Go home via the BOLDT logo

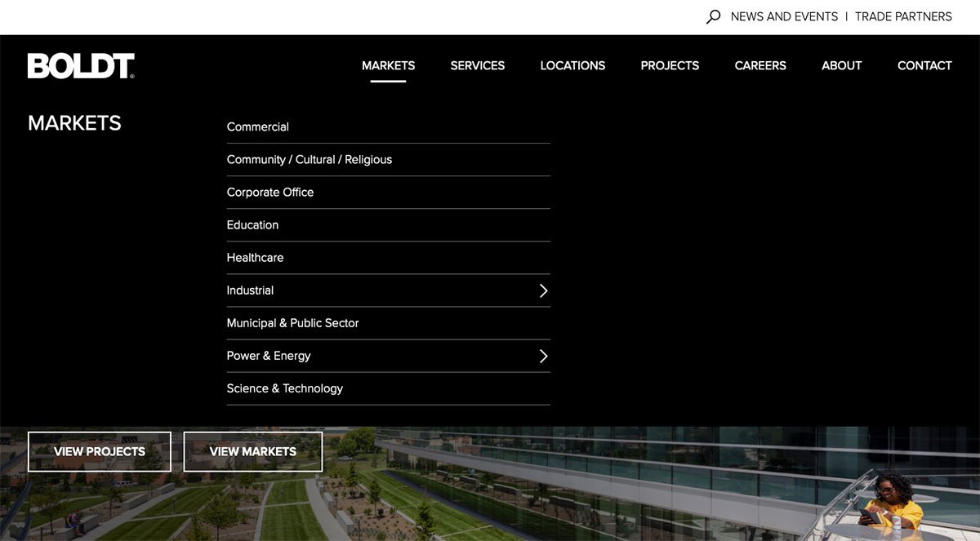coord(81,66)
